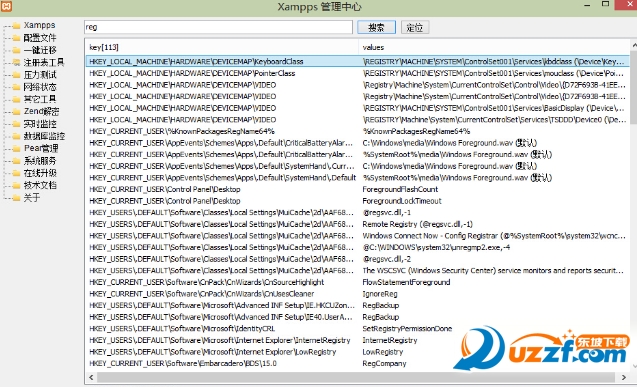637x387 pixels.
Task: Select the Internet Explorer\LowRegistry key row
Action: (x=212, y=352)
